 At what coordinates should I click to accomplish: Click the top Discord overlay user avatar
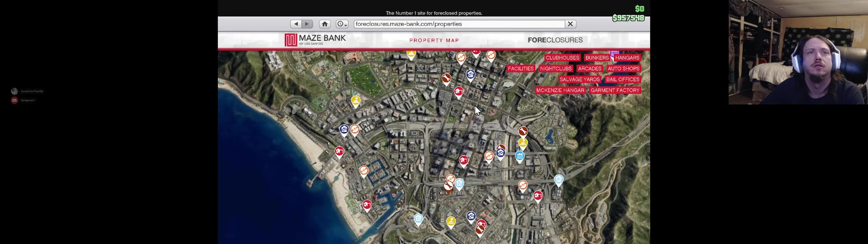pyautogui.click(x=14, y=91)
